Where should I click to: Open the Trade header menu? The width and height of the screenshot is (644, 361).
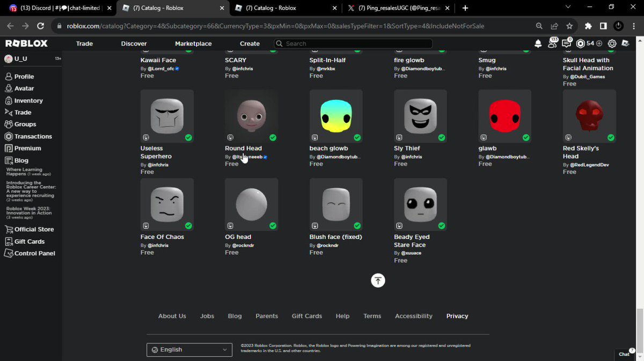click(84, 43)
